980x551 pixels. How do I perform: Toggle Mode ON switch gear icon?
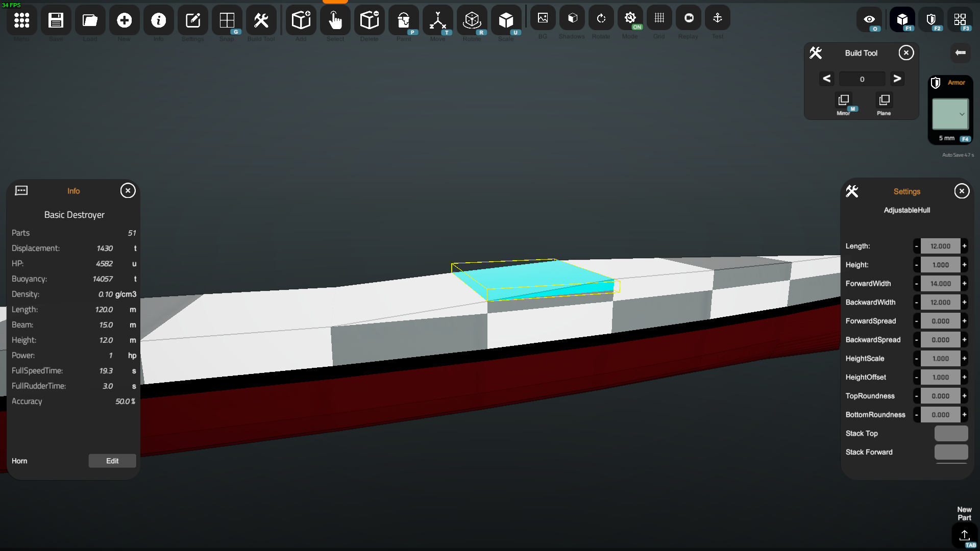pyautogui.click(x=630, y=18)
